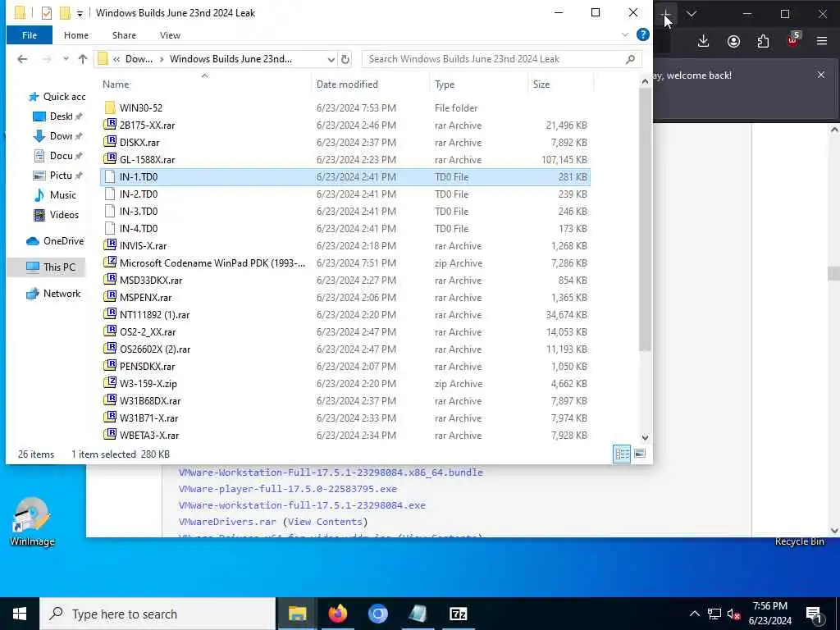Sort by the Type column header

tap(445, 84)
